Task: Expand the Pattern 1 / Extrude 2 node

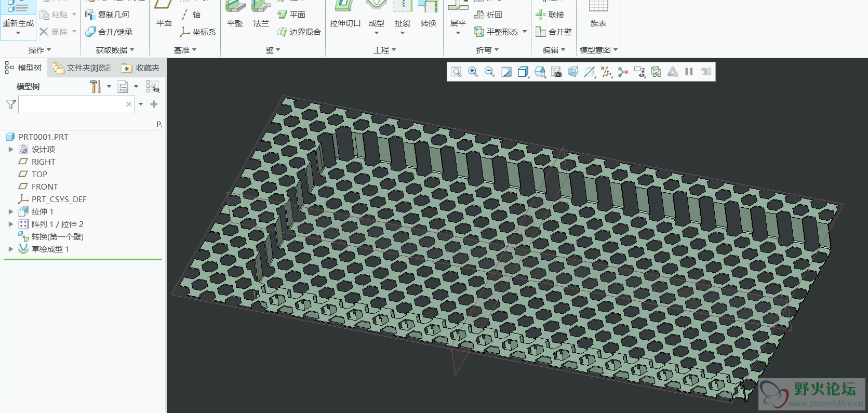Action: click(10, 224)
